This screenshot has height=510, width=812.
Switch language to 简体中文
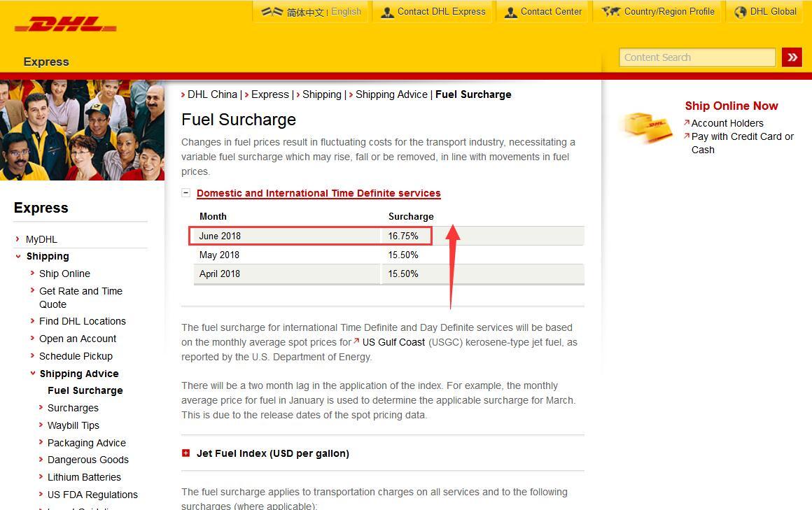click(305, 12)
